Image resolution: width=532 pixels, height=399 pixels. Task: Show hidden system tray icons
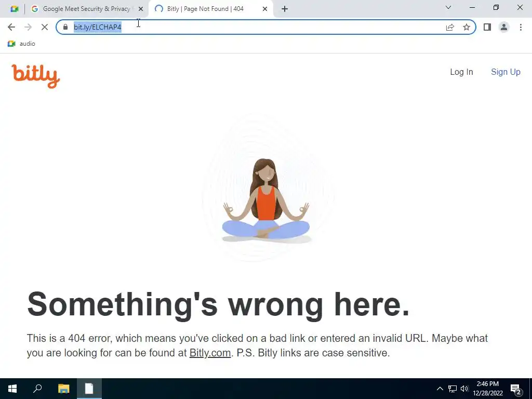pyautogui.click(x=440, y=389)
